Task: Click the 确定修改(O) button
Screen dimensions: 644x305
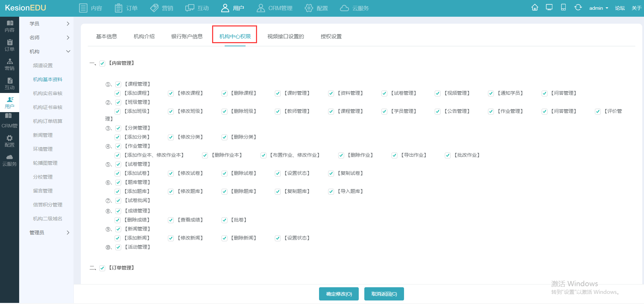Action: tap(339, 294)
